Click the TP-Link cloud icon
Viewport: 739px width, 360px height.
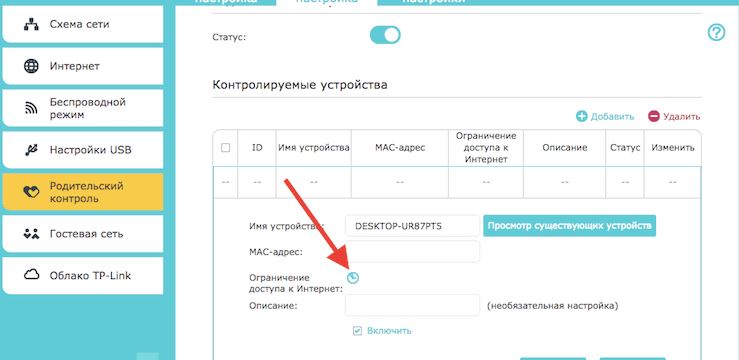pyautogui.click(x=31, y=275)
